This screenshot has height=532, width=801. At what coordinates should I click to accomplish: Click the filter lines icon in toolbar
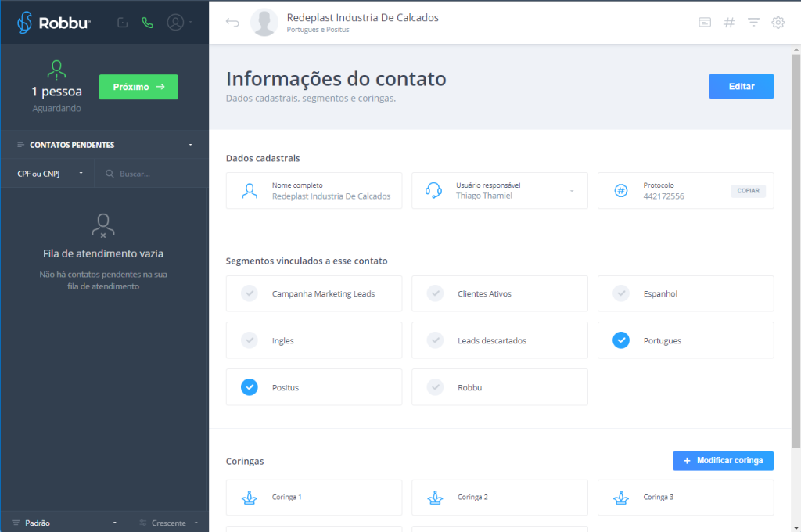[x=753, y=23]
